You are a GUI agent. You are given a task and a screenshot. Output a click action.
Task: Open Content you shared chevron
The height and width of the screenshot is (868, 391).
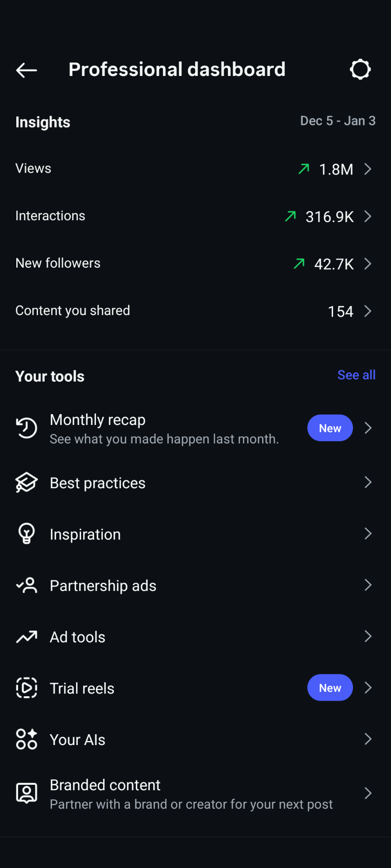[368, 311]
